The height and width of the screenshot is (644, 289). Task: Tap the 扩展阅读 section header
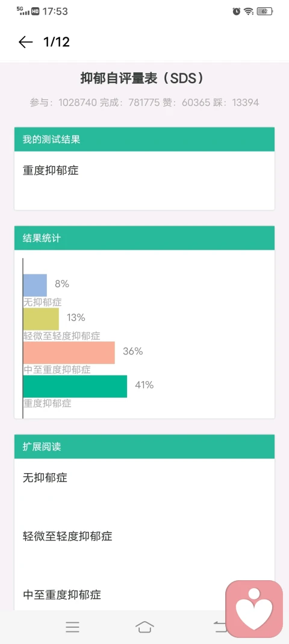coord(144,447)
